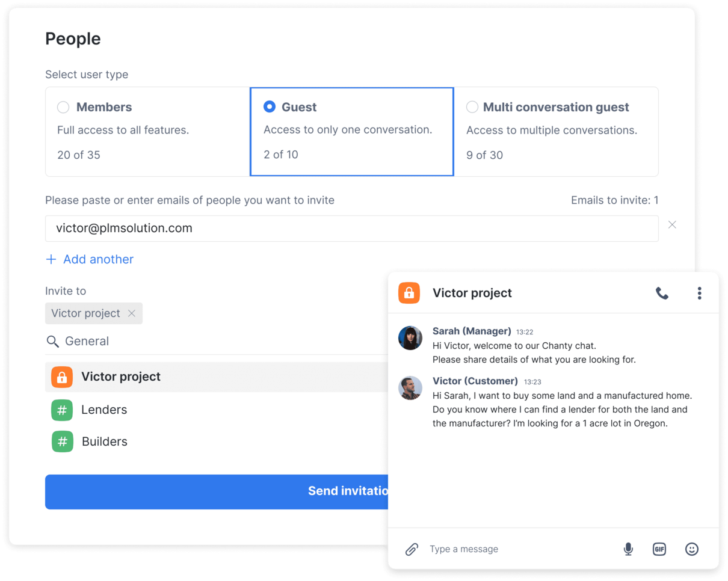The width and height of the screenshot is (728, 581).
Task: Remove the Victor project invite tag
Action: pos(132,313)
